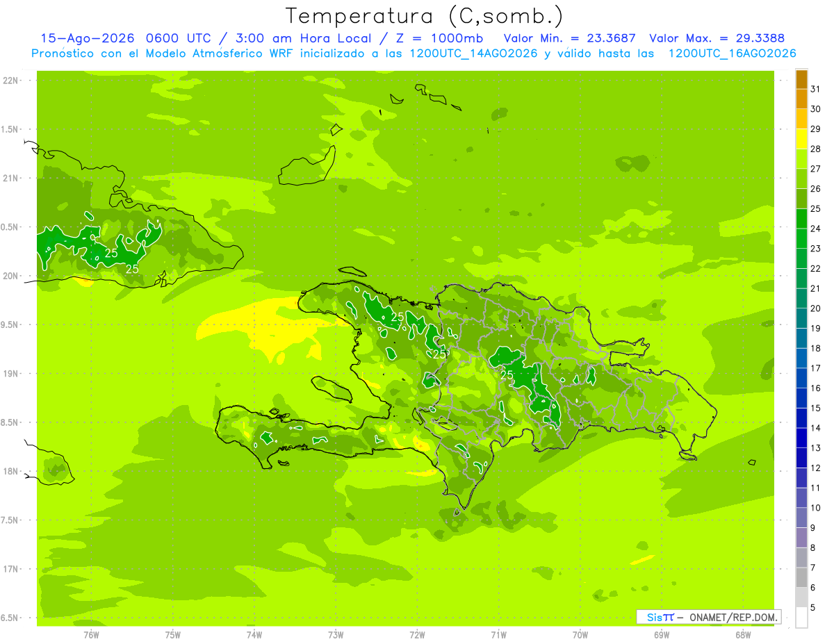The image size is (834, 644).
Task: Click the gray legend swatch between 6 and 7
Action: 801,578
